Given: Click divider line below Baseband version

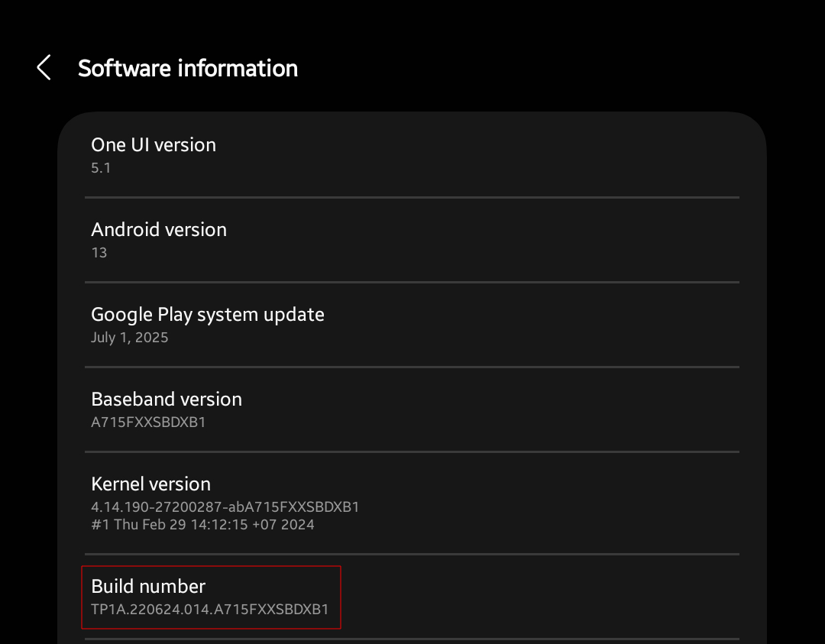Looking at the screenshot, I should 412,451.
